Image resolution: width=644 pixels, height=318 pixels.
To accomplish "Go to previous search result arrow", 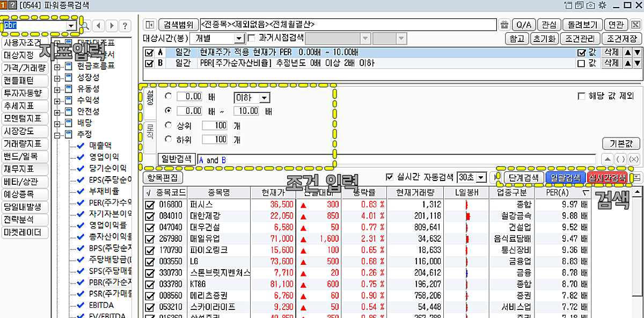I will (99, 26).
